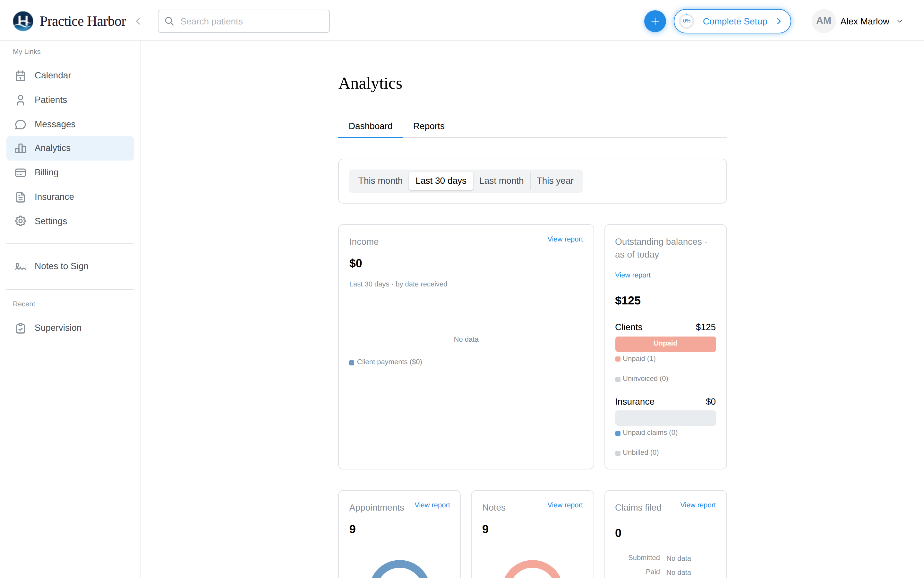The image size is (924, 578).
Task: Click the blue plus add button
Action: pos(655,22)
